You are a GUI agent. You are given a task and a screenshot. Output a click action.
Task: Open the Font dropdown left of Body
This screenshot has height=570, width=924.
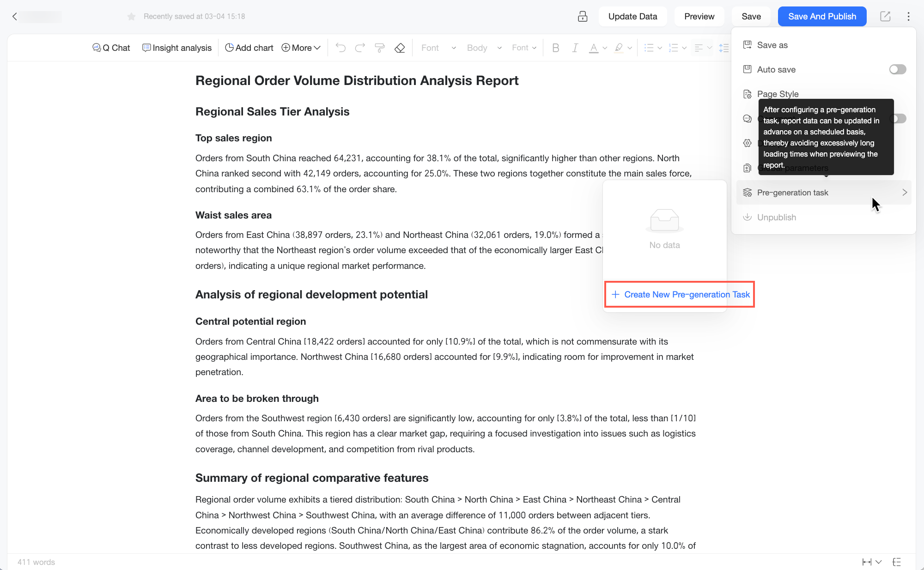pos(438,48)
